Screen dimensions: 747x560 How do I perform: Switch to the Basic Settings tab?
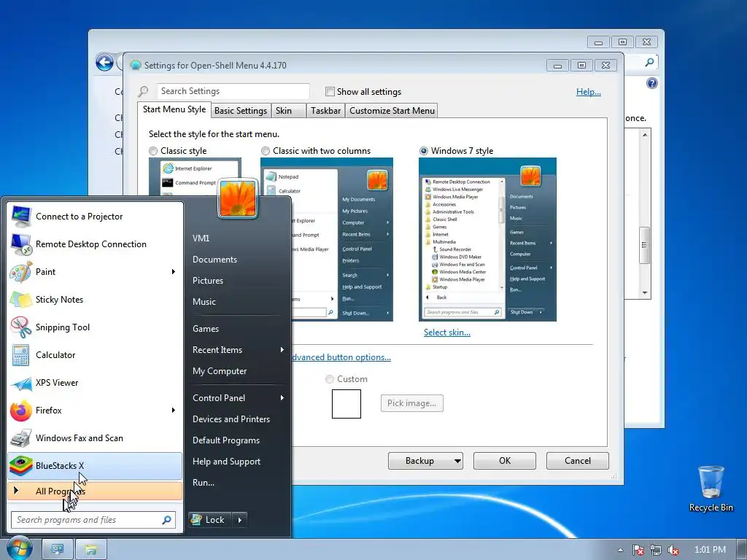tap(241, 111)
